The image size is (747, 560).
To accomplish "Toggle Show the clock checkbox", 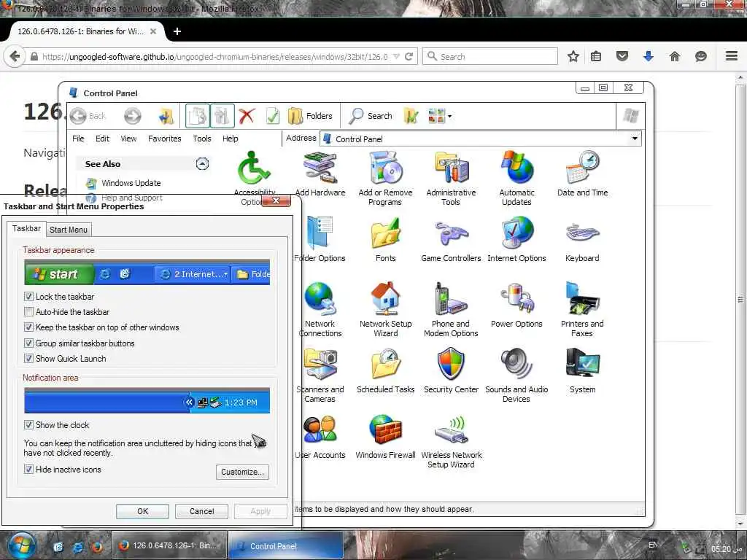I will click(28, 424).
